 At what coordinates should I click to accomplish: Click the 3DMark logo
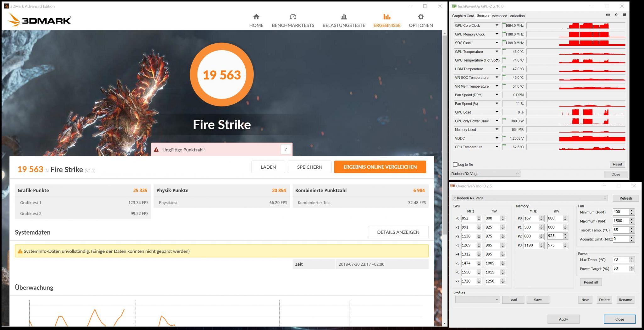point(40,20)
